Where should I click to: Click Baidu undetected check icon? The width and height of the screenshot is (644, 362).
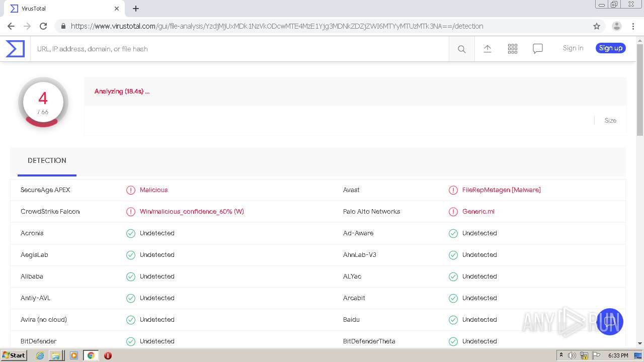coord(453,320)
